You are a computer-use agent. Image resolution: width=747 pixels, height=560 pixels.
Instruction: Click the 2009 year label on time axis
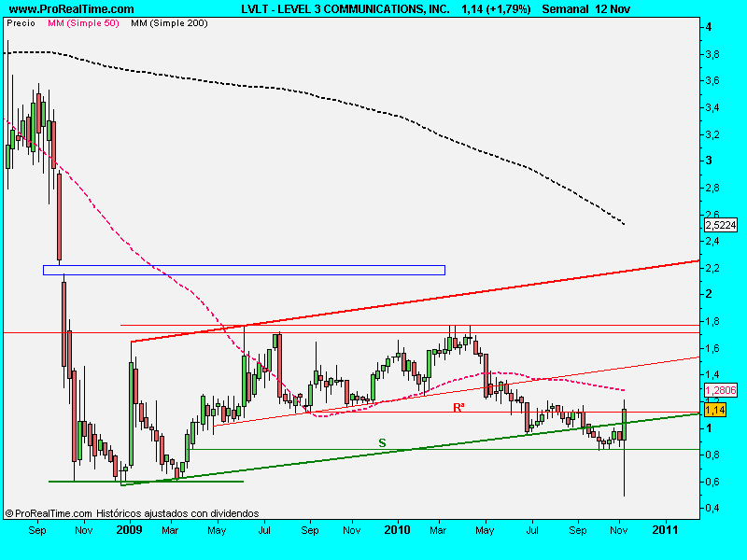[x=129, y=530]
